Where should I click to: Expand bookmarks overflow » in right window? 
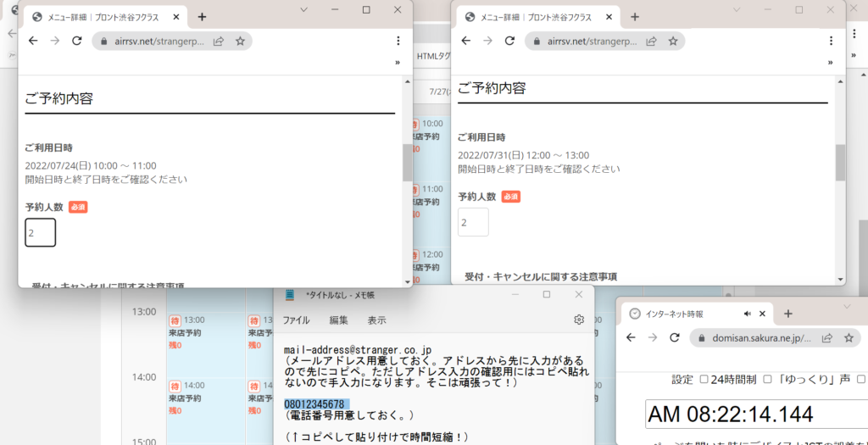[831, 62]
